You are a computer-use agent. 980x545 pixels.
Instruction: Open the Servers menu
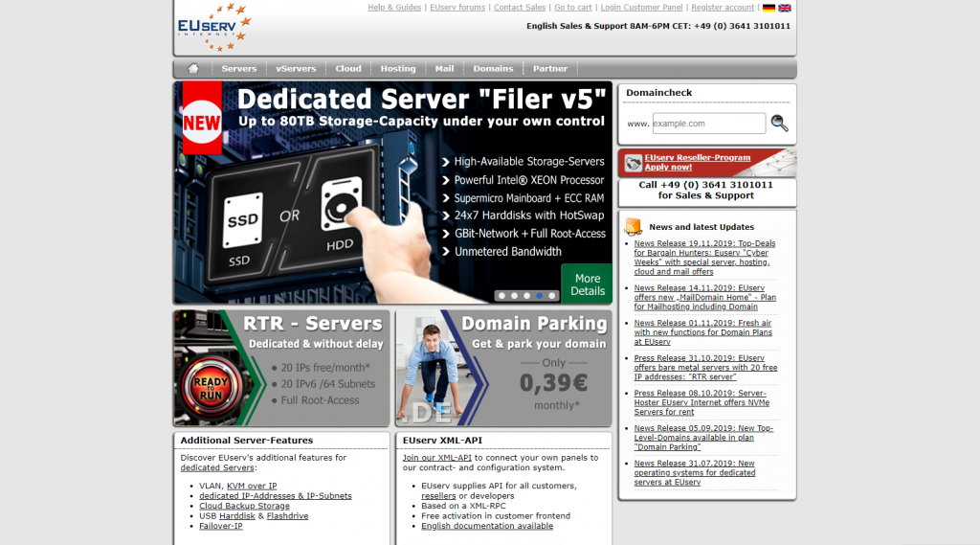click(x=238, y=68)
